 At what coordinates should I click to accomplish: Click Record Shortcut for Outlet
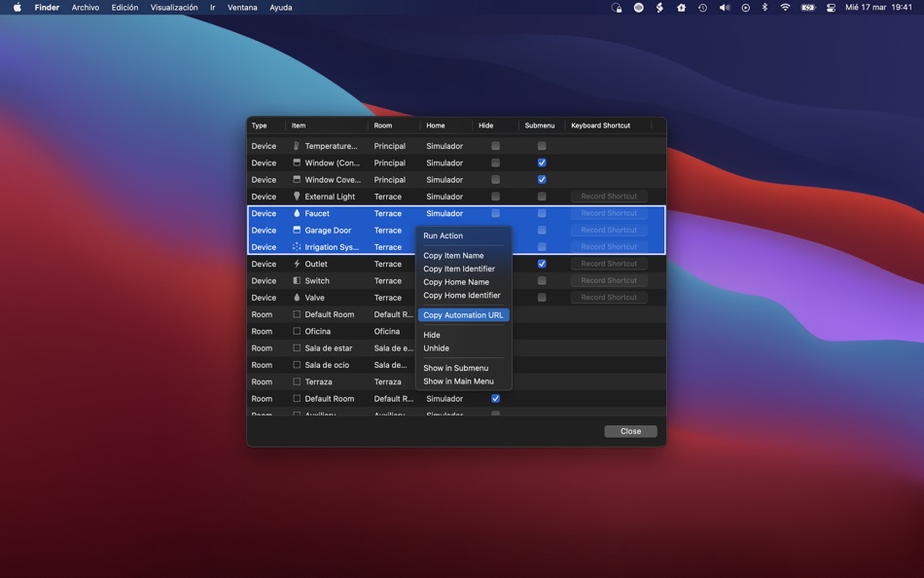[x=609, y=264]
